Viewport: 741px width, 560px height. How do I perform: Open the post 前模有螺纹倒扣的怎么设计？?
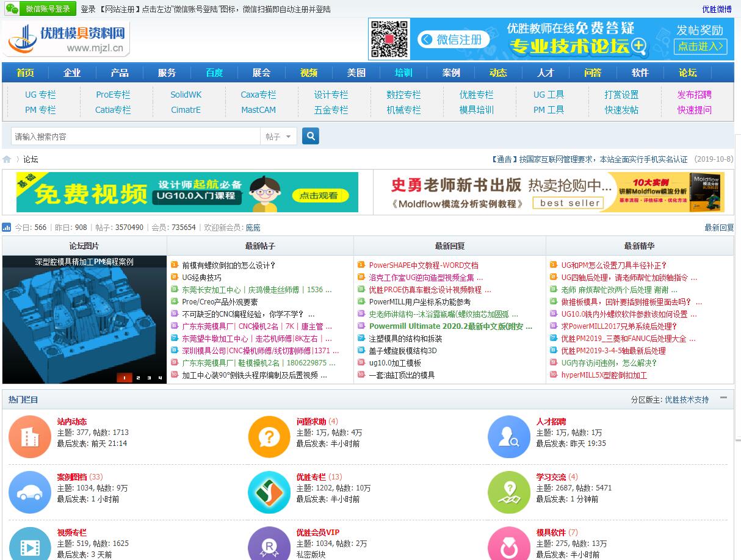(x=229, y=265)
